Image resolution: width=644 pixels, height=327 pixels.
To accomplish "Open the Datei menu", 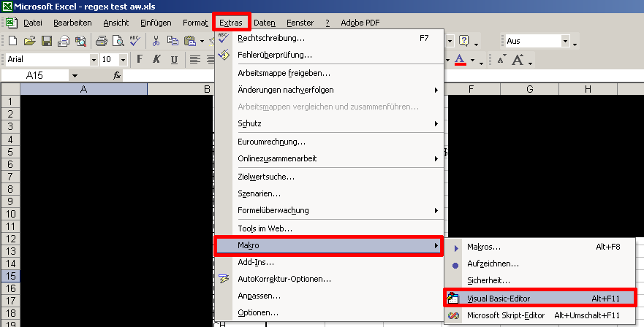I will click(x=33, y=23).
